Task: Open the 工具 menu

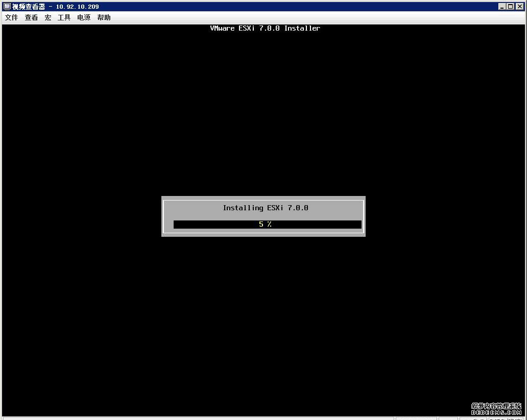Action: (63, 17)
